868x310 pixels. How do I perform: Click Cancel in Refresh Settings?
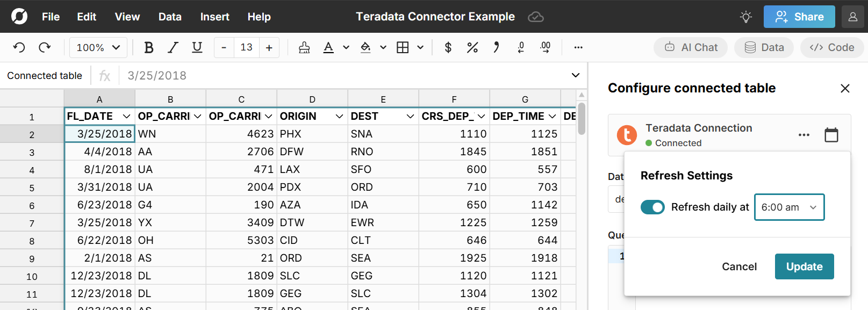coord(739,266)
